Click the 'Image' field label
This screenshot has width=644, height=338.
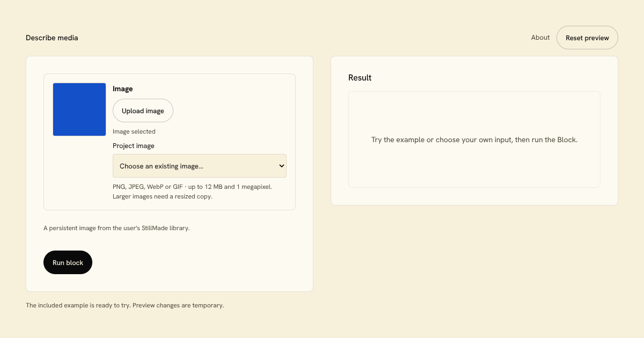[x=123, y=89]
